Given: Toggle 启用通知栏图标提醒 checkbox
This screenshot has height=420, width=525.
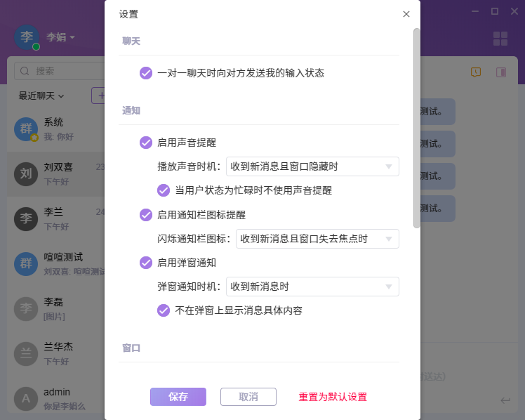Looking at the screenshot, I should click(x=146, y=215).
